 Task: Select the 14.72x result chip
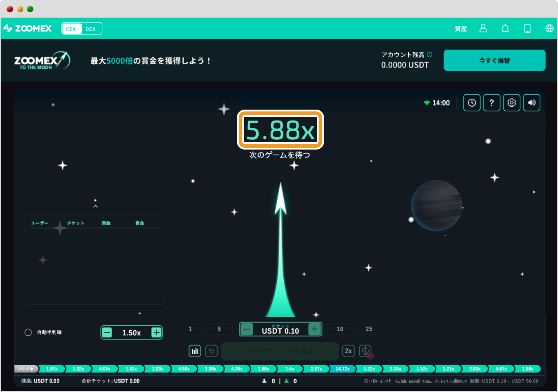coord(342,369)
